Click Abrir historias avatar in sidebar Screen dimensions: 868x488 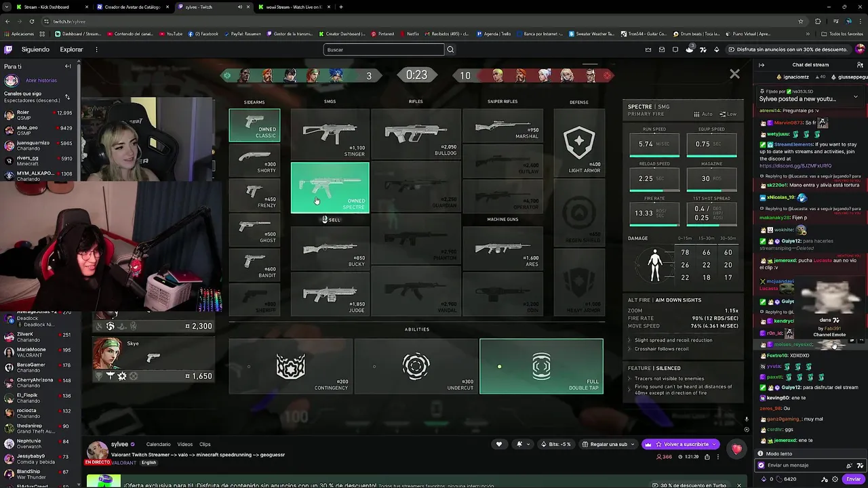(11, 81)
